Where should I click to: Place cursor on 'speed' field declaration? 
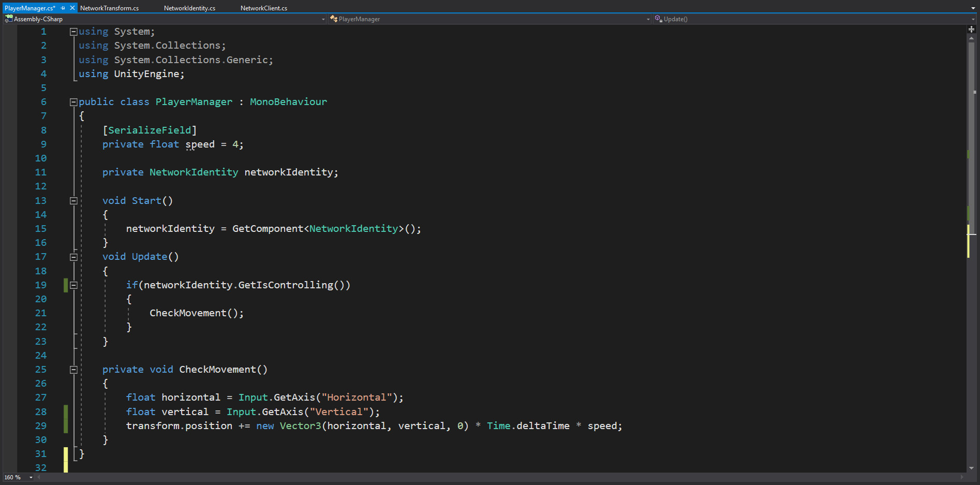click(200, 144)
